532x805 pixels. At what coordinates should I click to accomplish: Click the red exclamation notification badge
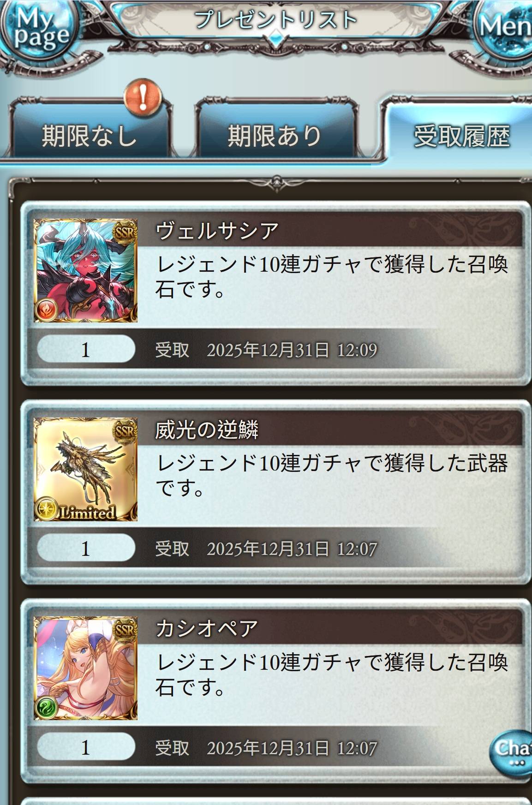click(x=143, y=98)
